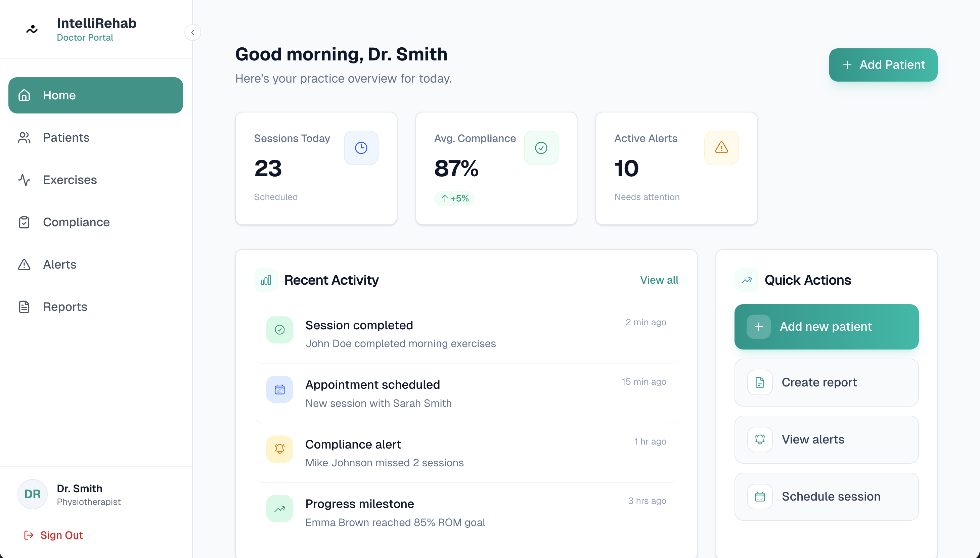980x558 pixels.
Task: Go to the Exercises page
Action: (70, 180)
